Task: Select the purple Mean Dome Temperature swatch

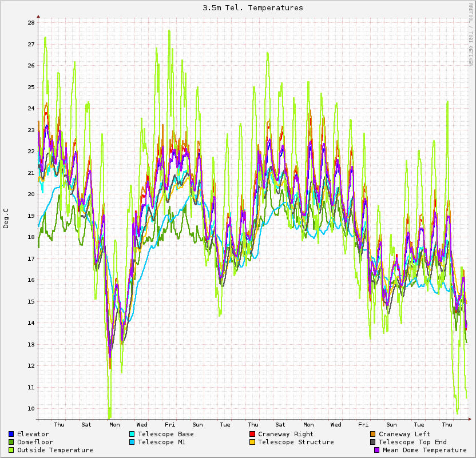Action: [377, 450]
